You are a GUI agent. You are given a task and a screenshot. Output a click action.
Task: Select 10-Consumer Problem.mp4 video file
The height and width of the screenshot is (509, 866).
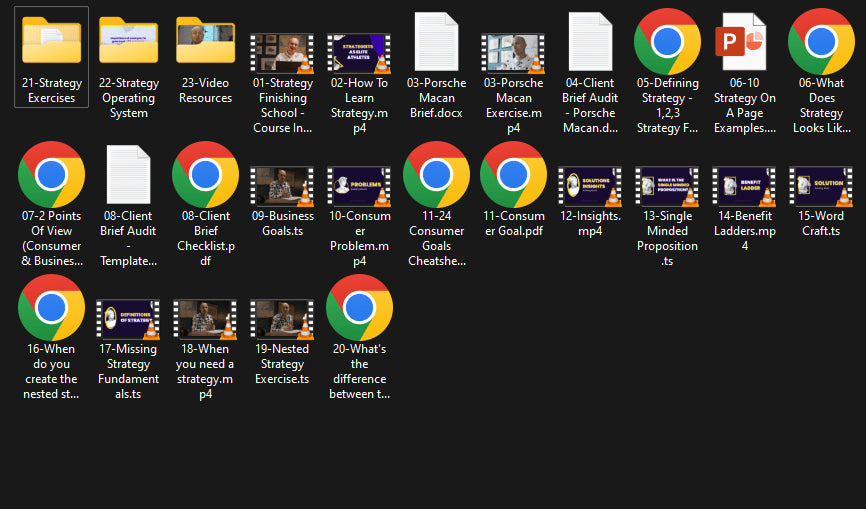tap(359, 187)
